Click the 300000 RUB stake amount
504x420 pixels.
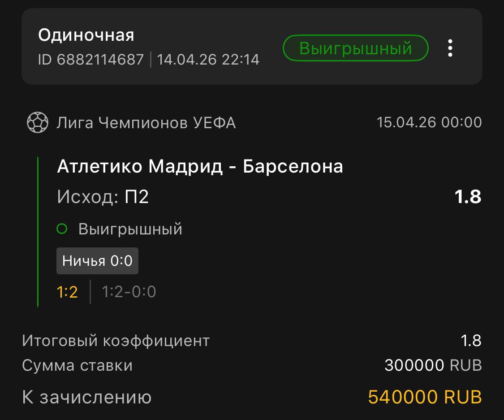pos(433,365)
